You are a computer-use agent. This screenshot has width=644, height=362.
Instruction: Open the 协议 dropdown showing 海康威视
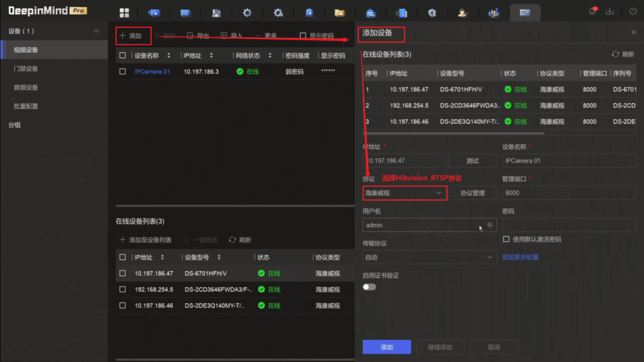tap(404, 193)
